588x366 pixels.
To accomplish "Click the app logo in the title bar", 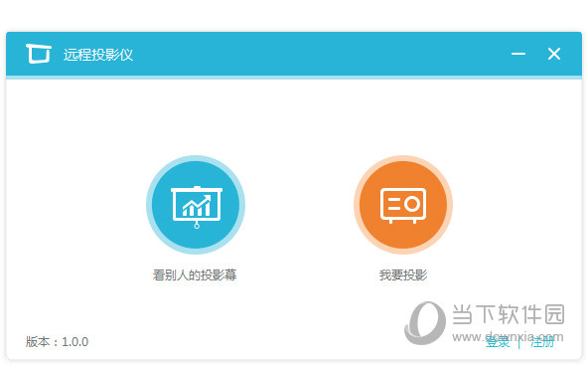I will [x=39, y=54].
